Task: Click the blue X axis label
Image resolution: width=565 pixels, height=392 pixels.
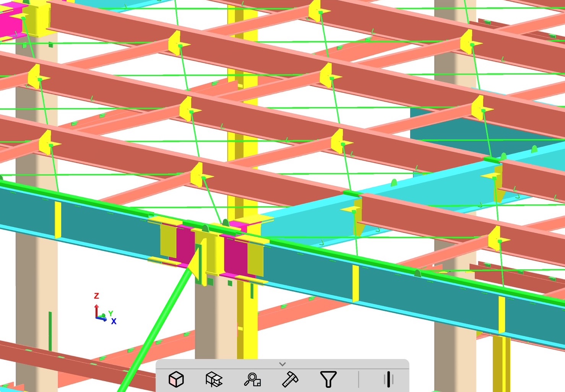Action: click(114, 322)
